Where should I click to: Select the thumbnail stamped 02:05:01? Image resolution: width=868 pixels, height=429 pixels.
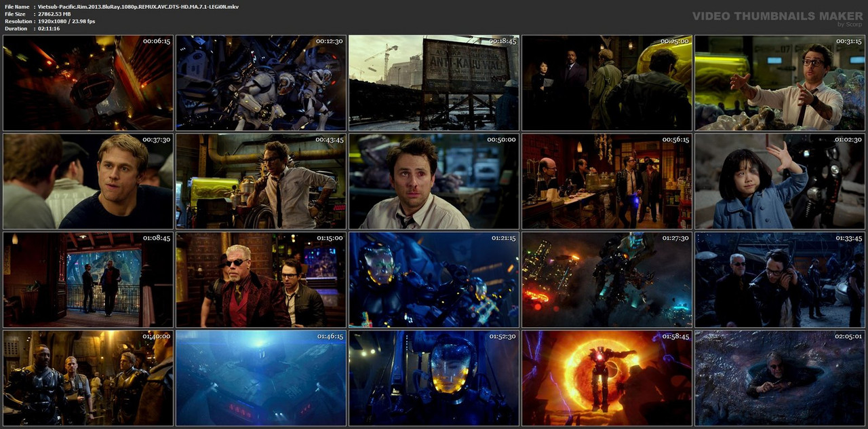780,378
